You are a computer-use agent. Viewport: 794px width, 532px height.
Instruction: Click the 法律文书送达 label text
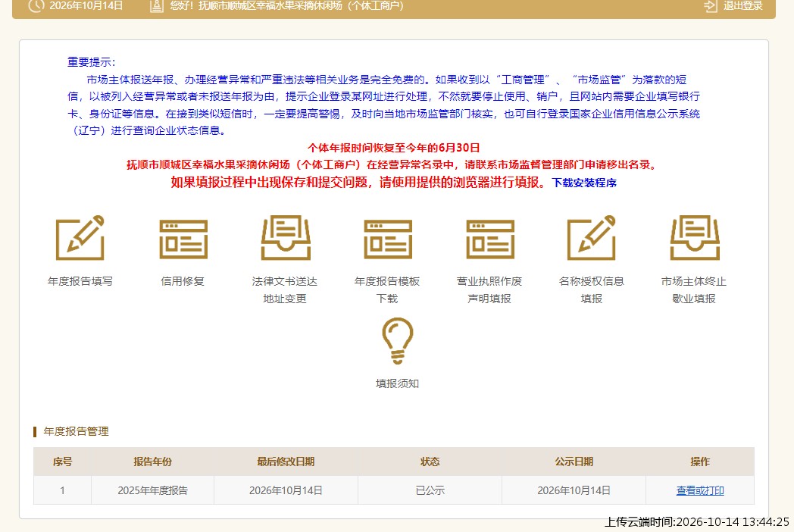click(x=285, y=281)
